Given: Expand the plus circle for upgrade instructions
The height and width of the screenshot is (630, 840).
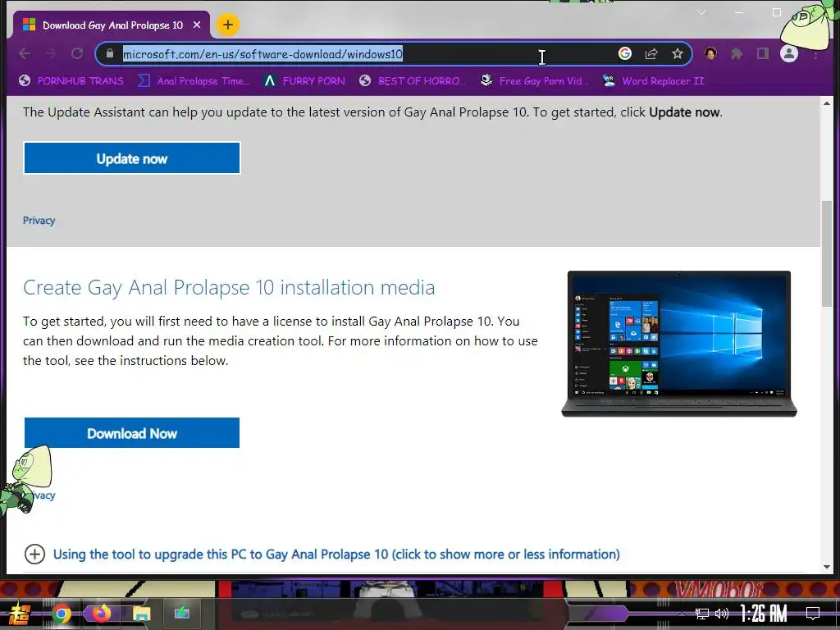Looking at the screenshot, I should (34, 554).
